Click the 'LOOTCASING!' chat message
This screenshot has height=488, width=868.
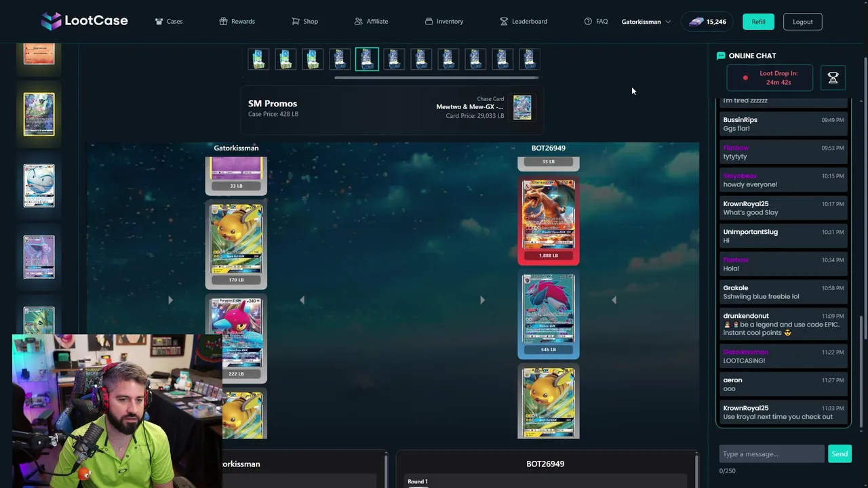pyautogui.click(x=783, y=357)
